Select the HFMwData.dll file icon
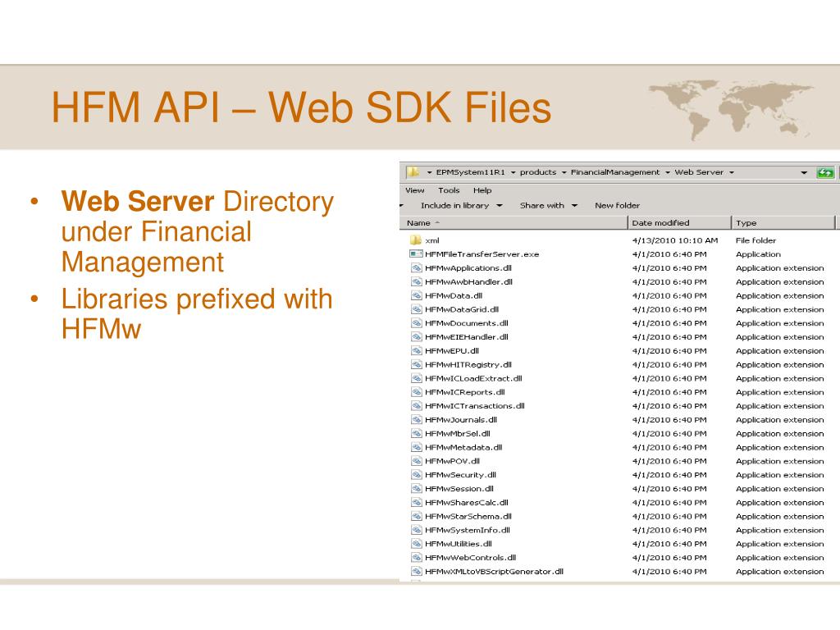The image size is (840, 630). (x=416, y=295)
